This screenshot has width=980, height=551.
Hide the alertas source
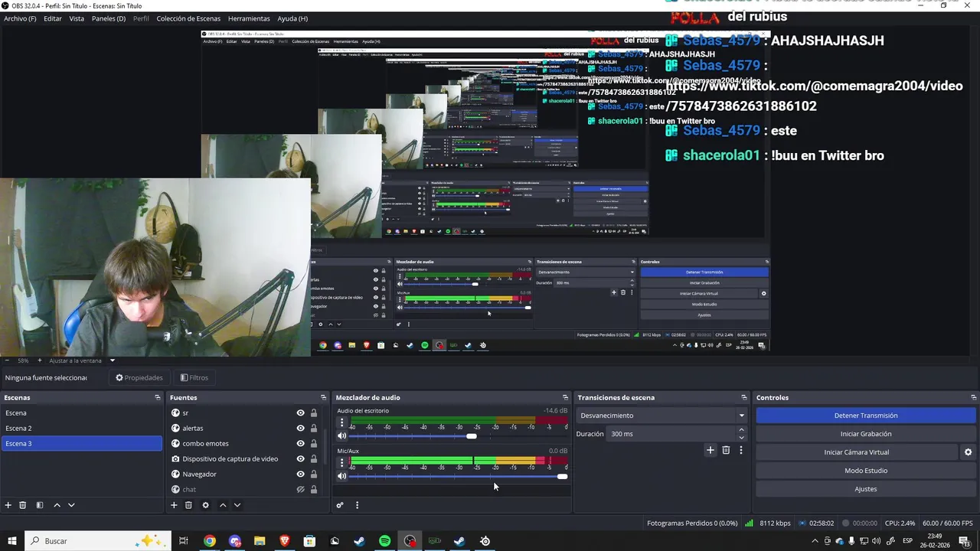pyautogui.click(x=300, y=429)
